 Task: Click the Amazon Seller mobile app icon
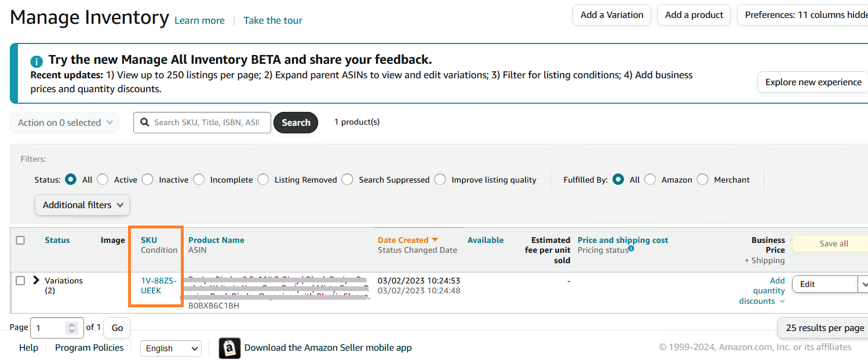click(x=229, y=348)
